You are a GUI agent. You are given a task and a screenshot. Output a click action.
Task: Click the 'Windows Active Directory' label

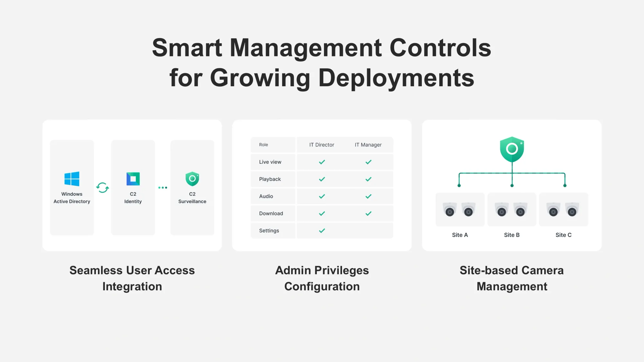tap(72, 198)
